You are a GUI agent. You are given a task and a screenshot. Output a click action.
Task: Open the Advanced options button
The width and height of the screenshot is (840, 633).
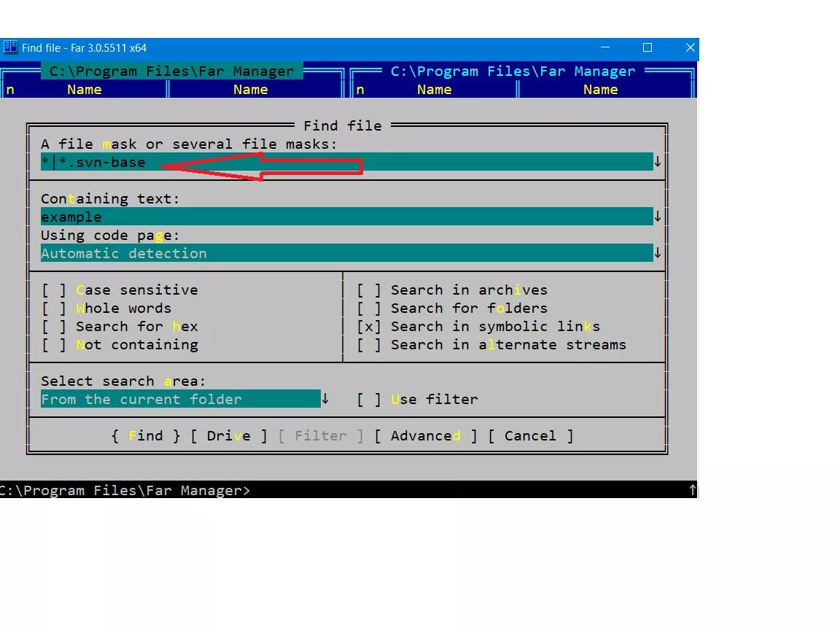coord(425,436)
